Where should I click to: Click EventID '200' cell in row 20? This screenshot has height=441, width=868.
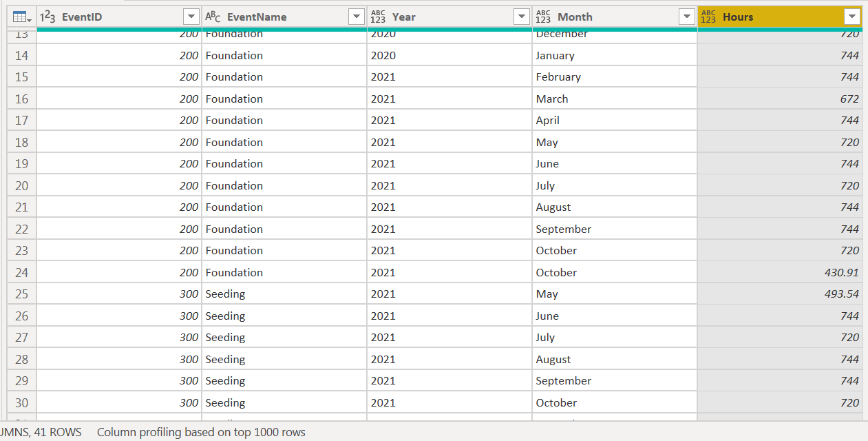[x=119, y=185]
